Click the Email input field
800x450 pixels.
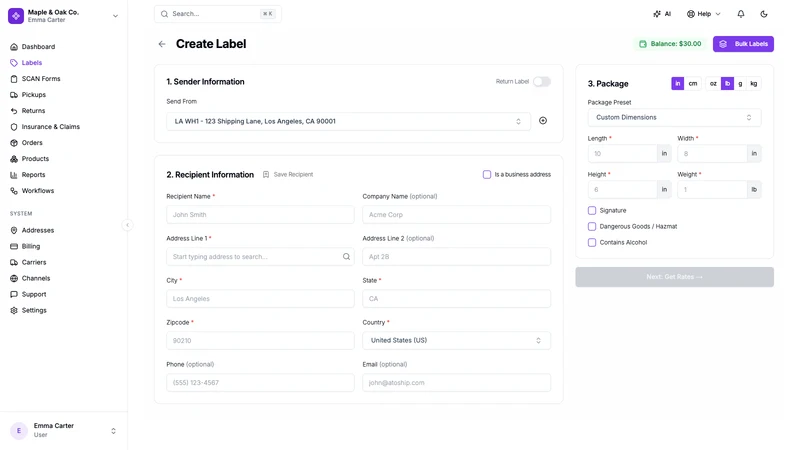(457, 383)
